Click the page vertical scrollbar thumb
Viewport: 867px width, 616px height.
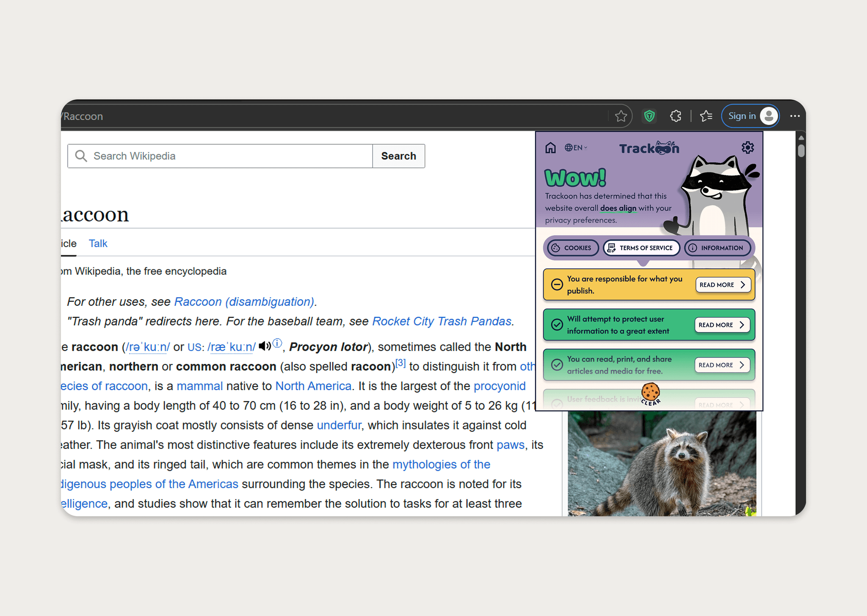[x=801, y=151]
